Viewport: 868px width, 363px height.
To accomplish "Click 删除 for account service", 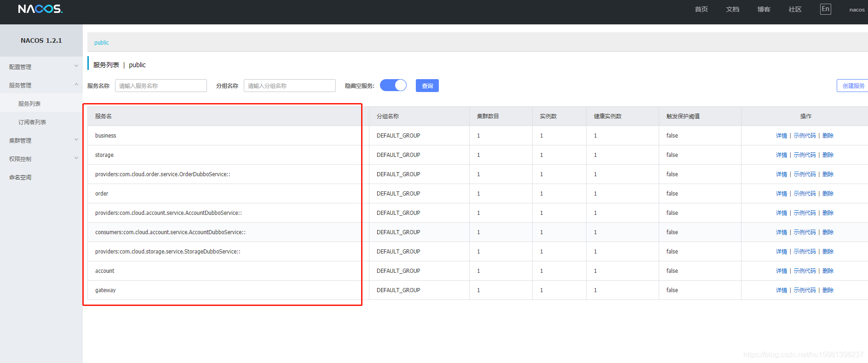I will click(x=828, y=271).
